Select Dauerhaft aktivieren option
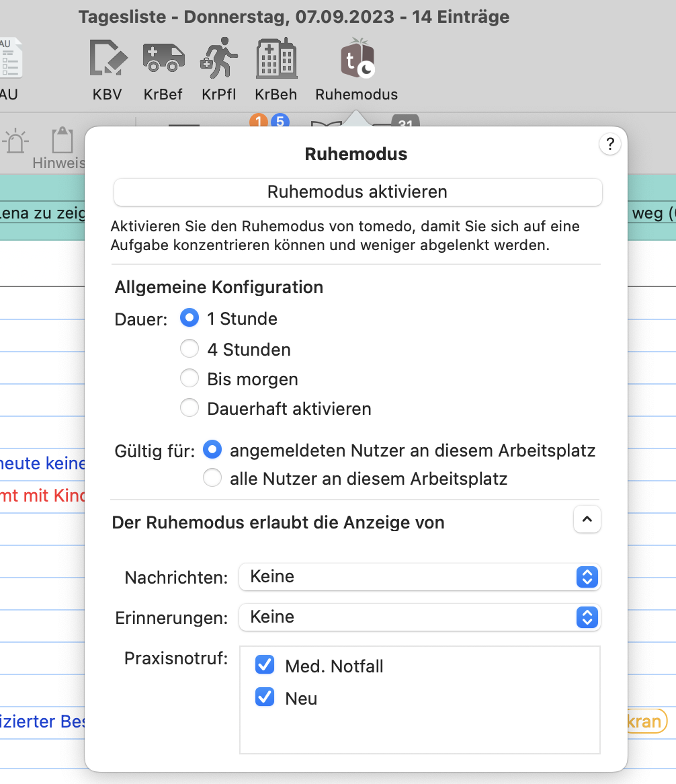Image resolution: width=676 pixels, height=784 pixels. pyautogui.click(x=189, y=408)
